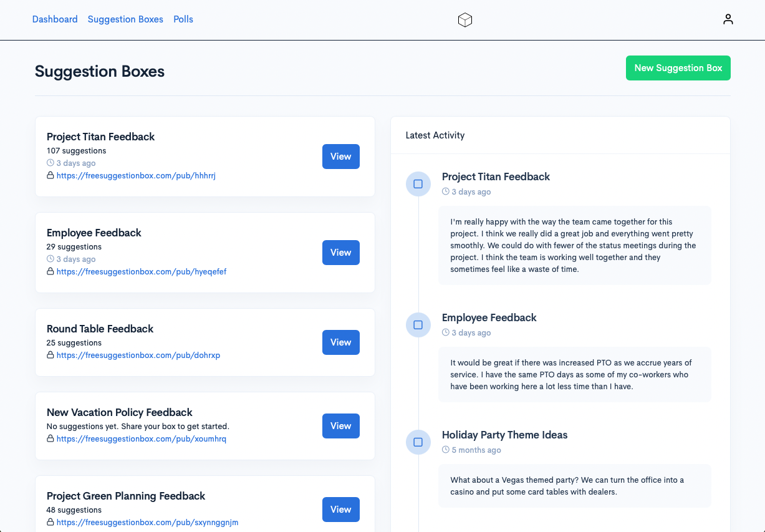Viewport: 765px width, 532px height.
Task: View the New Vacation Policy Feedback box
Action: point(340,426)
